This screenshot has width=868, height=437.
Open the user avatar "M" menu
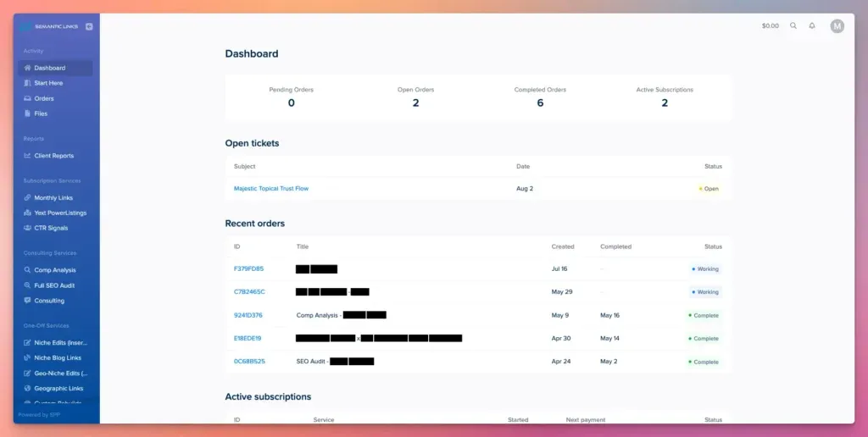click(x=837, y=26)
